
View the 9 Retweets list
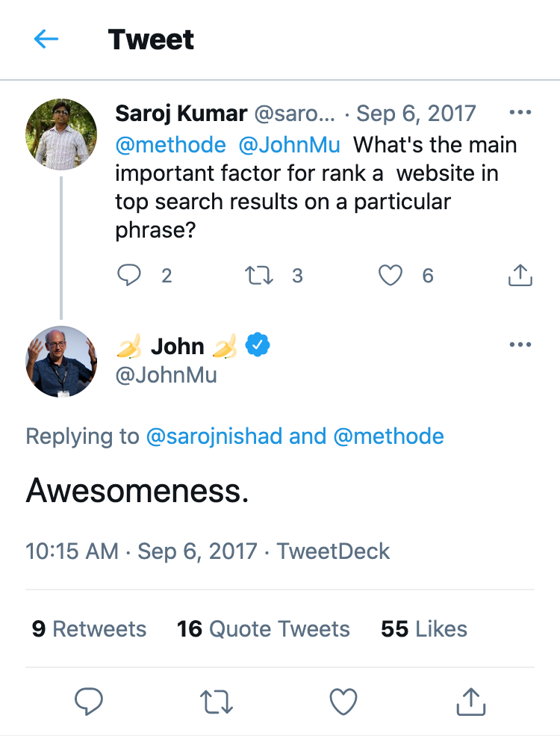pyautogui.click(x=89, y=629)
